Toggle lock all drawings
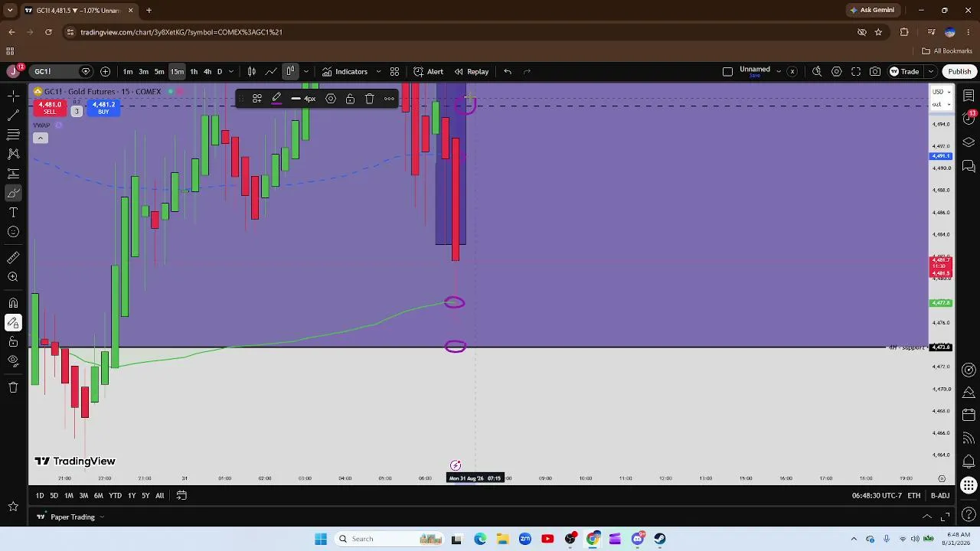The image size is (980, 551). [13, 342]
